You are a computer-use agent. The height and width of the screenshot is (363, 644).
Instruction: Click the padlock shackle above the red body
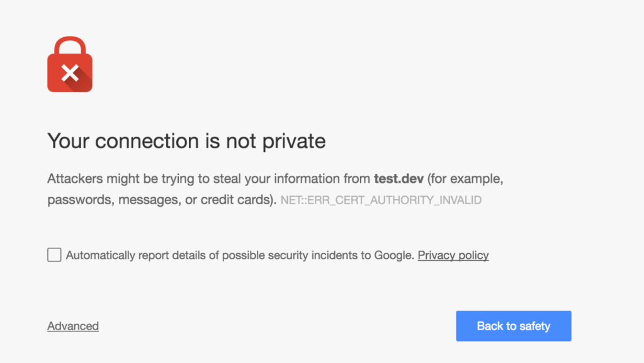[69, 46]
